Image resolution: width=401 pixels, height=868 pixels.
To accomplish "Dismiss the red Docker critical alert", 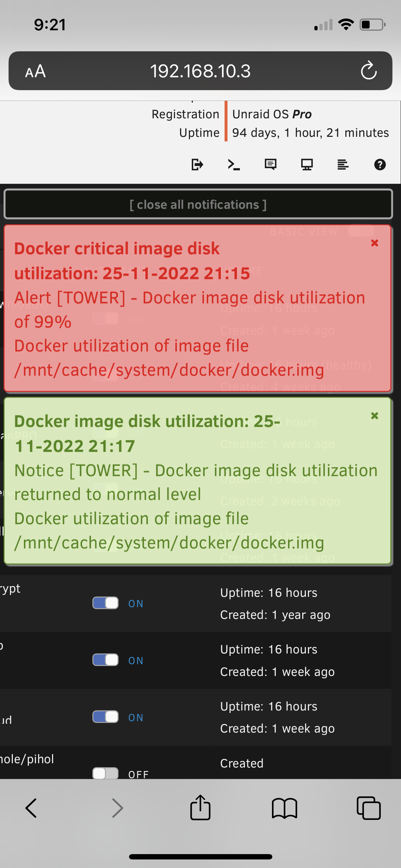I will point(375,243).
